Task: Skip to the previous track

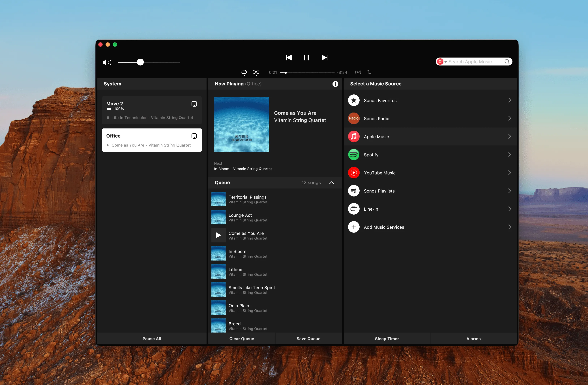Action: coord(289,58)
